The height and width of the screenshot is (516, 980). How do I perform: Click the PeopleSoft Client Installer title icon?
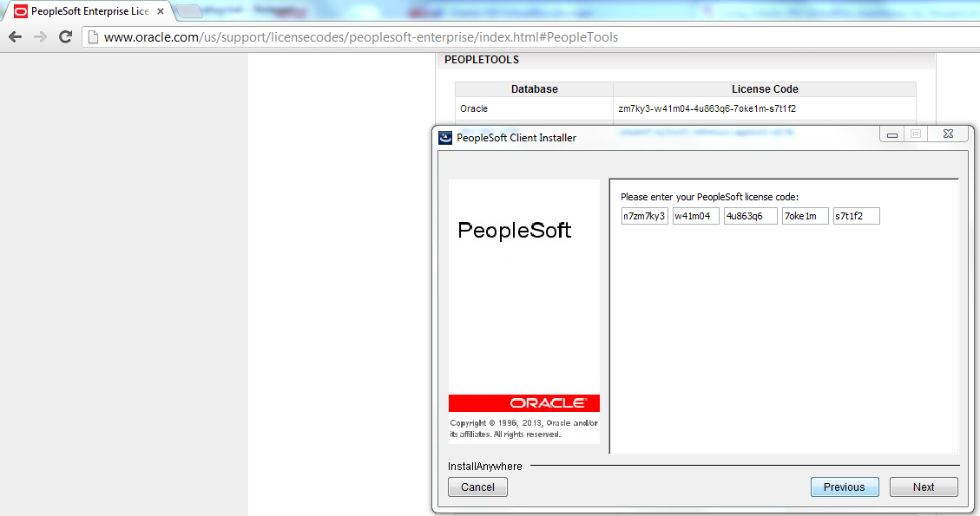click(445, 137)
